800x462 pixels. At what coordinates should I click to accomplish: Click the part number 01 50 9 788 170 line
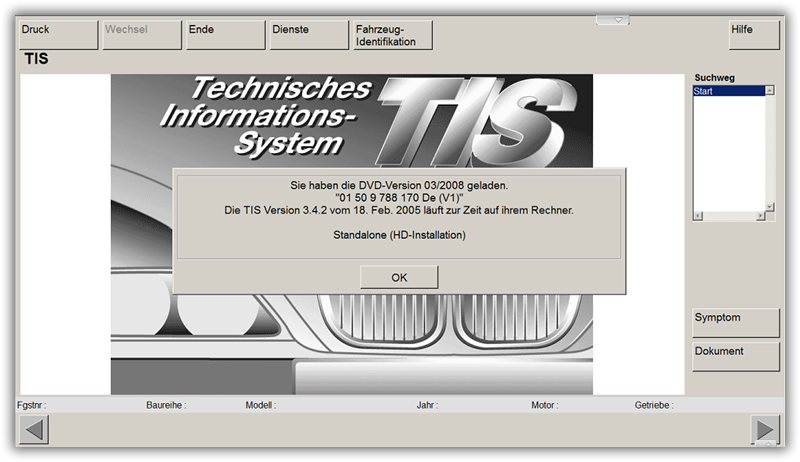pyautogui.click(x=399, y=198)
